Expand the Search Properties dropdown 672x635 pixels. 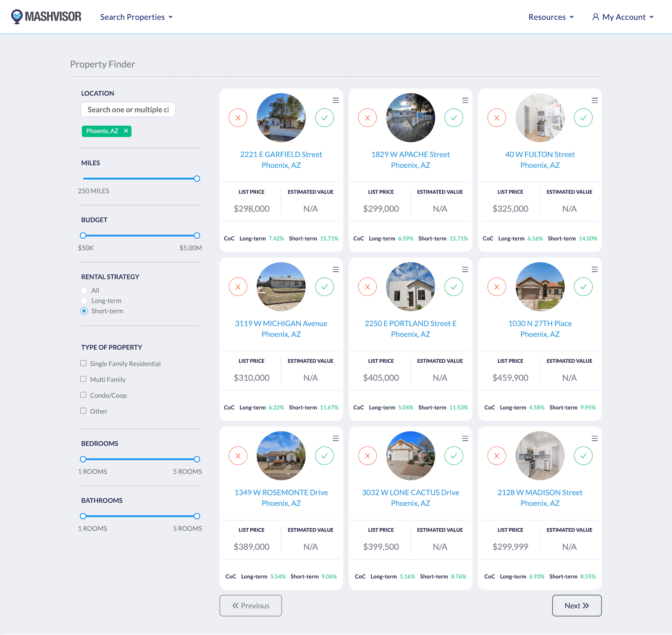pos(136,17)
